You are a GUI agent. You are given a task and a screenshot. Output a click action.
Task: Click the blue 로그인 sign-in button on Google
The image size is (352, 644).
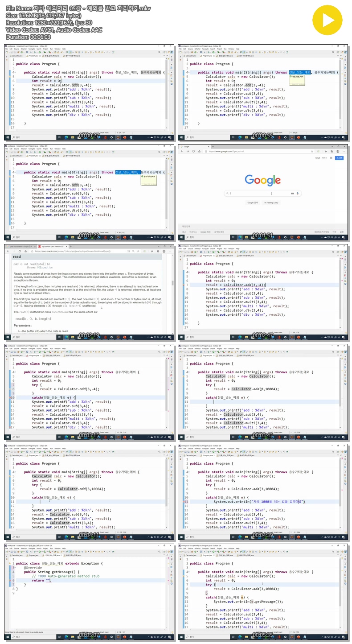(x=339, y=158)
